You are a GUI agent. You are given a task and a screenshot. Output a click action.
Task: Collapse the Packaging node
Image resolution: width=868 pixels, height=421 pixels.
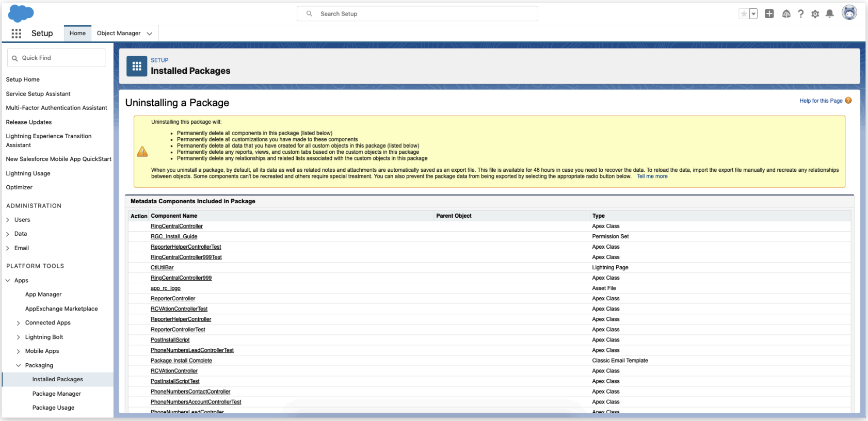[19, 365]
